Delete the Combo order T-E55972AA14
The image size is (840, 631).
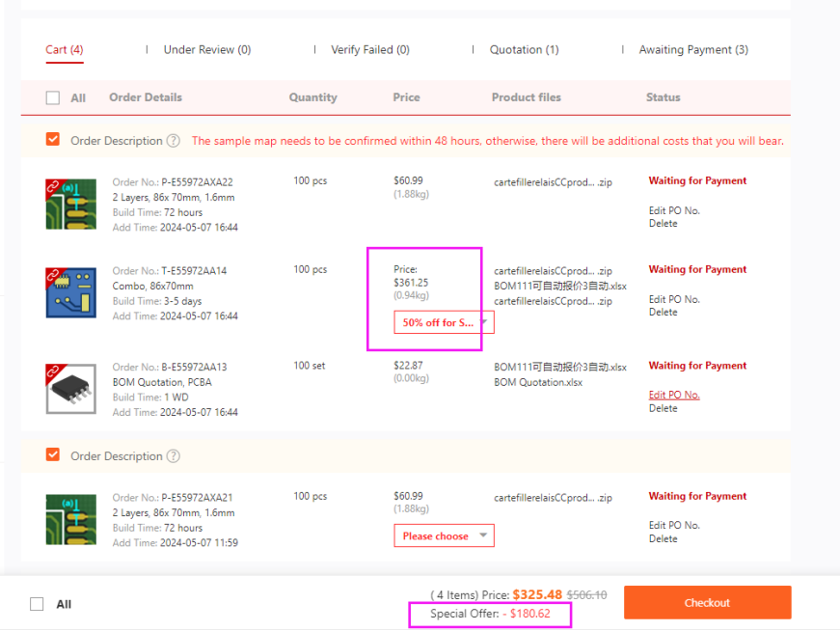(x=663, y=313)
